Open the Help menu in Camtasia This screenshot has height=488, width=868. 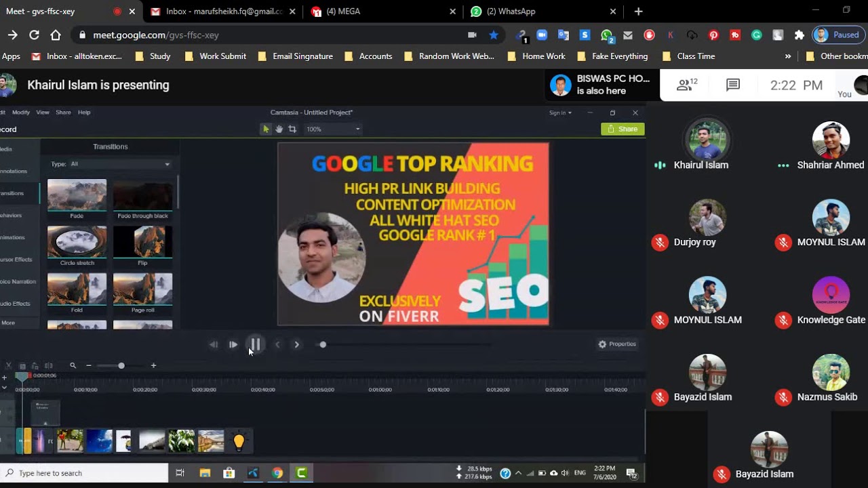pos(84,113)
